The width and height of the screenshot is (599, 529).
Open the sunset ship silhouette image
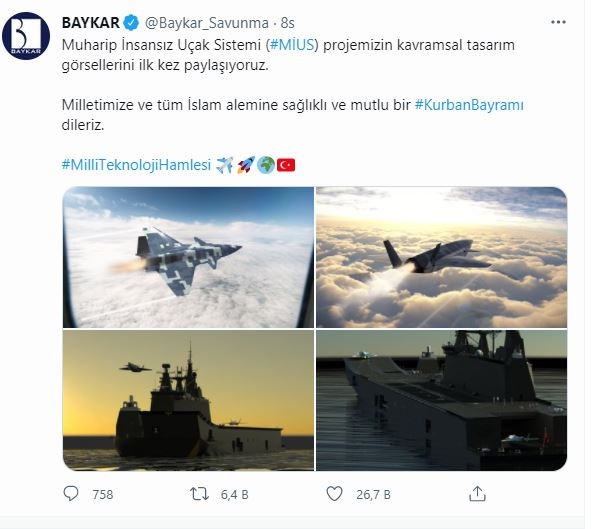(188, 400)
